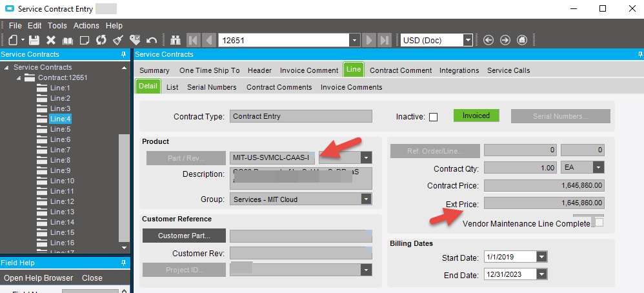Close the Field Help panel via Close

(x=92, y=278)
